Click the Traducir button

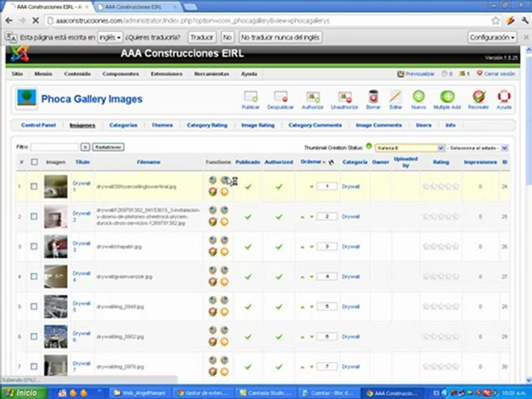pyautogui.click(x=202, y=37)
